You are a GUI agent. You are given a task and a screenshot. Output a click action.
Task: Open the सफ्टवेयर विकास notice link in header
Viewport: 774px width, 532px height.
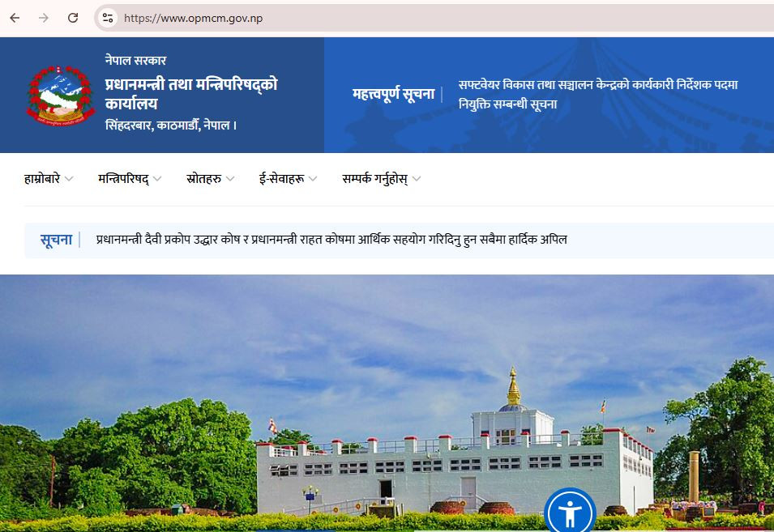click(x=598, y=94)
